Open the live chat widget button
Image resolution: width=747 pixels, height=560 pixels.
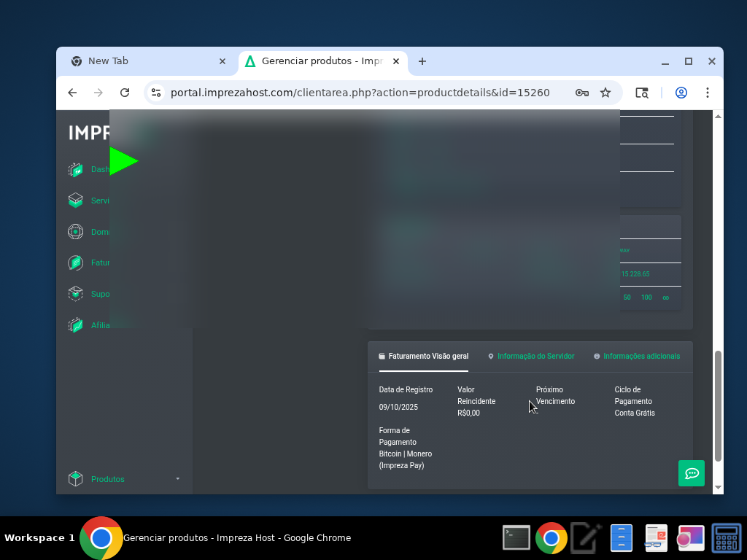pyautogui.click(x=692, y=473)
